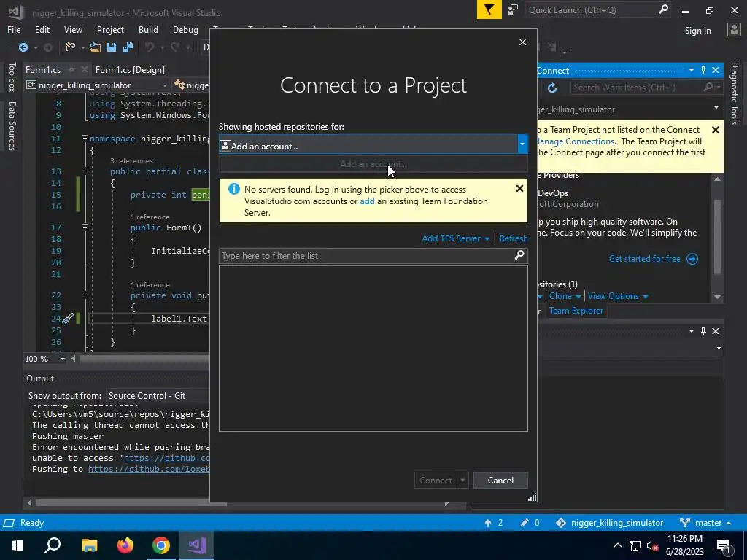Open the Manage Connections link
This screenshot has width=747, height=560.
tap(575, 141)
